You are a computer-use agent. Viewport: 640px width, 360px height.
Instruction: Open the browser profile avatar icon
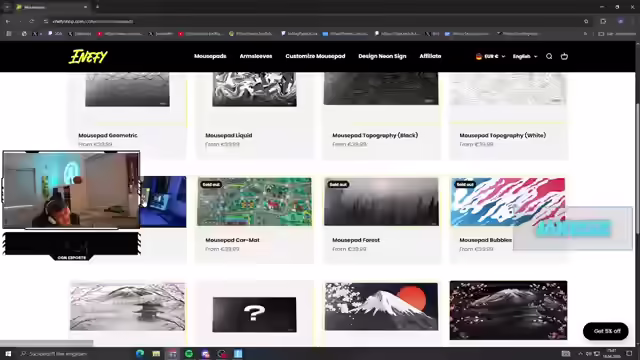tap(620, 21)
